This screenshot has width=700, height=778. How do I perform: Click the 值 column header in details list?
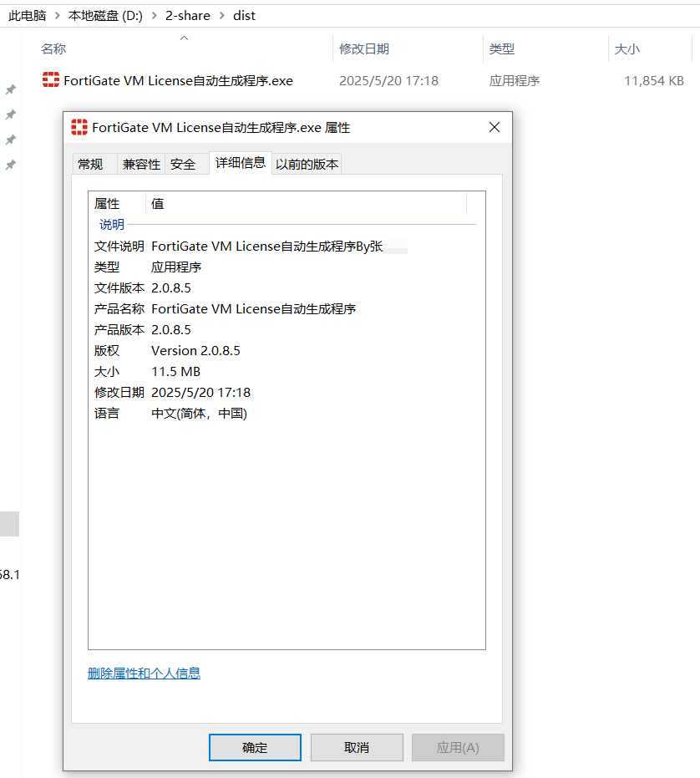(x=306, y=203)
